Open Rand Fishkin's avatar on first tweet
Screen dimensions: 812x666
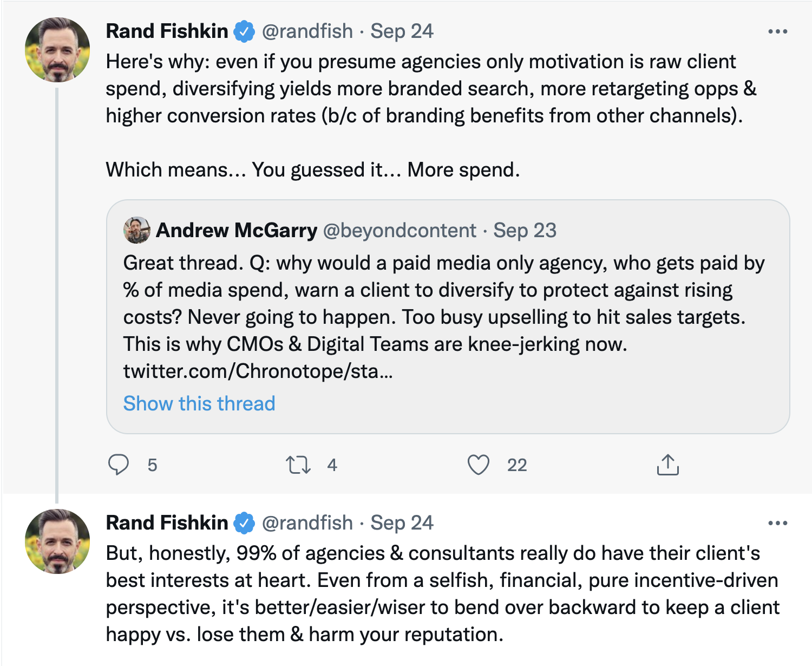[x=57, y=50]
